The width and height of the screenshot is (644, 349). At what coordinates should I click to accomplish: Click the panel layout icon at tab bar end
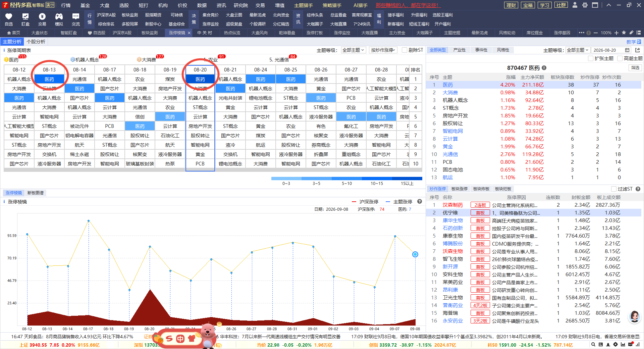point(638,33)
